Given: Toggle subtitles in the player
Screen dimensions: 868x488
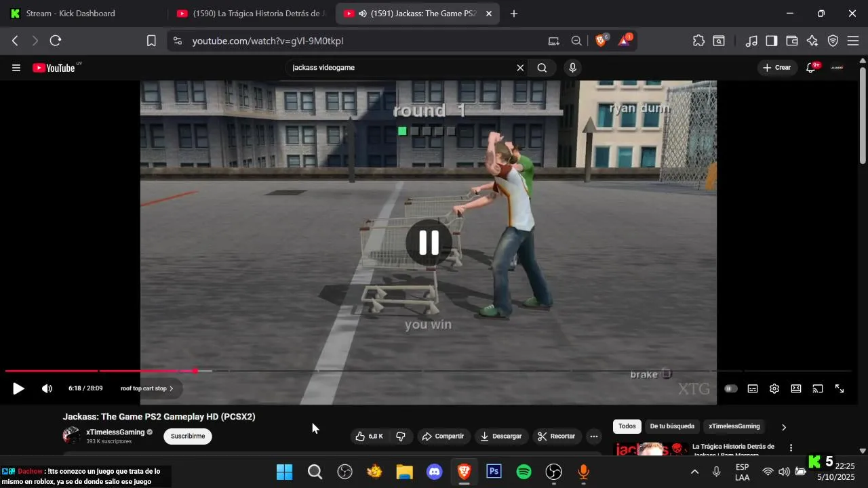Looking at the screenshot, I should click(x=753, y=389).
